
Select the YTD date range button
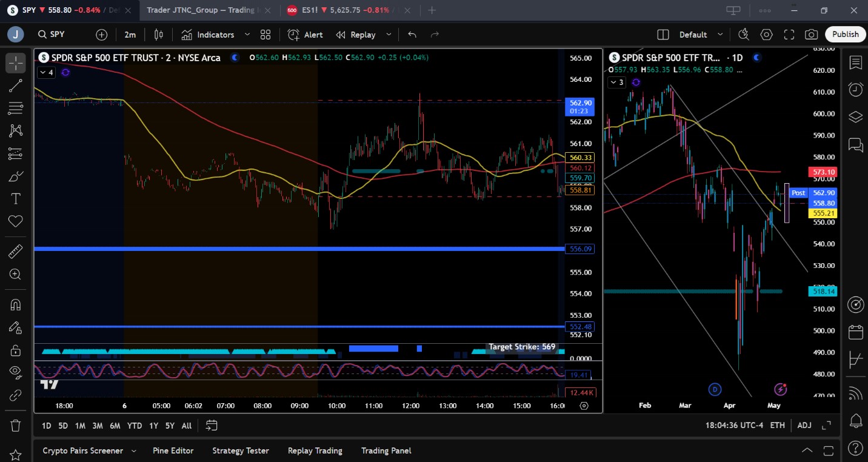pos(135,426)
